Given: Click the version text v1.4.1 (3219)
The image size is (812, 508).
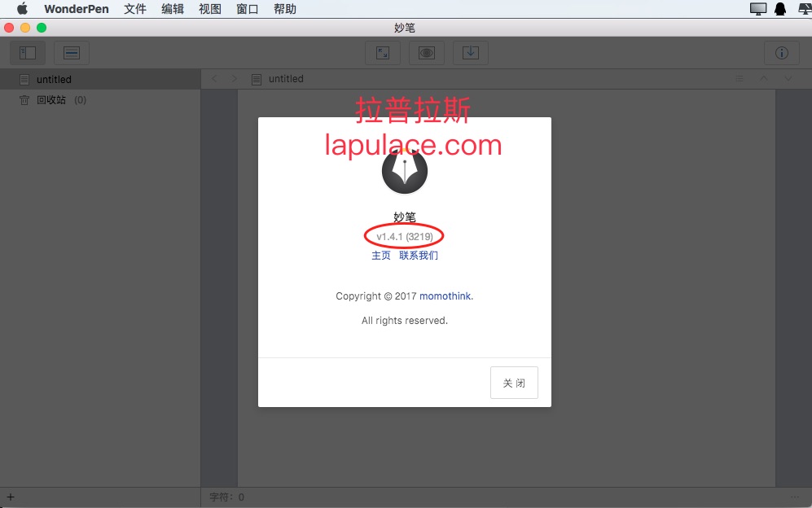Looking at the screenshot, I should (405, 237).
